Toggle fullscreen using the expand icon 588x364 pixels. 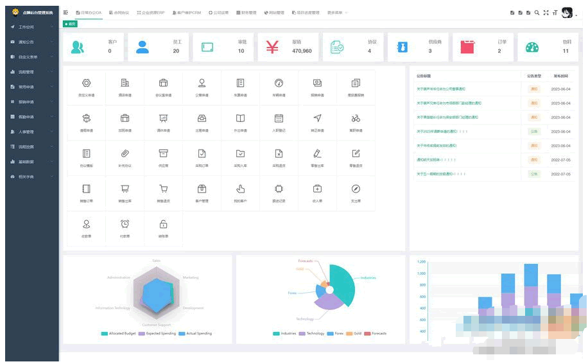click(x=546, y=13)
